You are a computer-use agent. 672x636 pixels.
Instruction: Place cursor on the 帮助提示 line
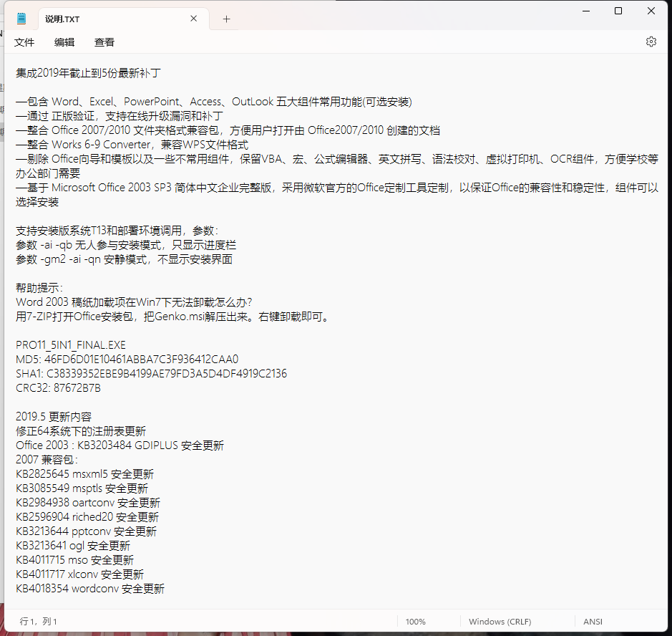pos(37,287)
